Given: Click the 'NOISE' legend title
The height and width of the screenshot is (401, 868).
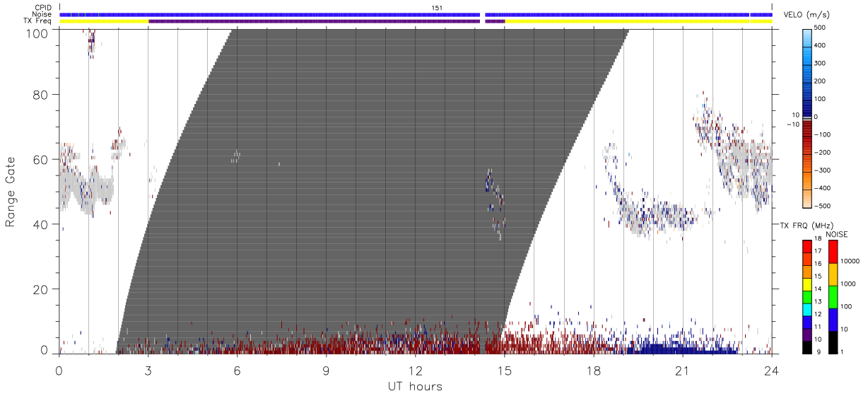Looking at the screenshot, I should coord(836,234).
